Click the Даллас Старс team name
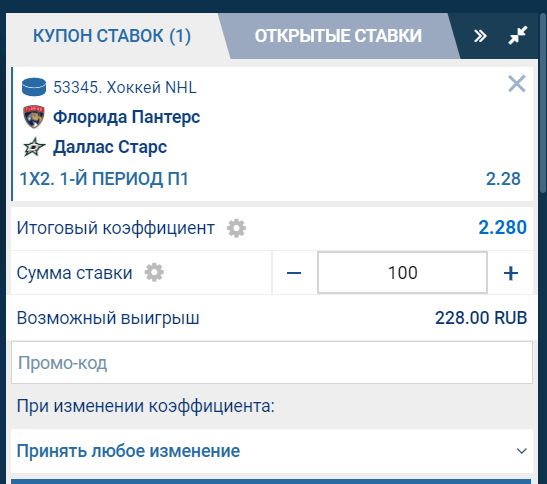 110,147
